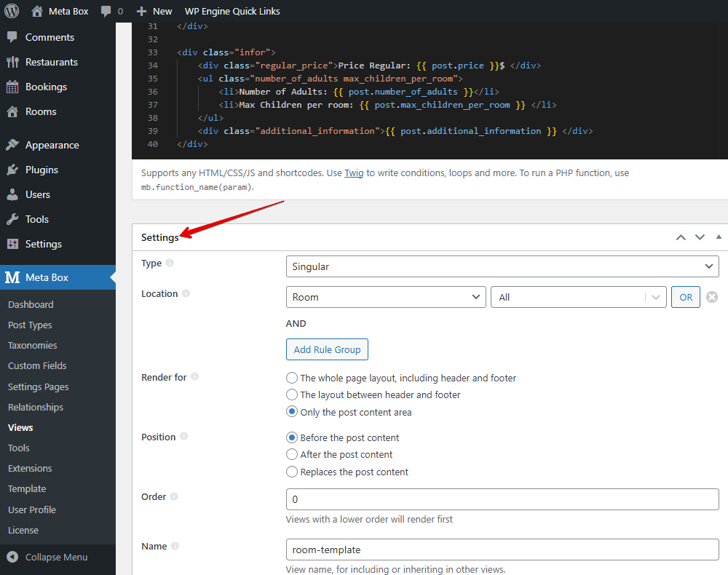This screenshot has height=575, width=728.
Task: Select 'Replaces the post content' option
Action: pyautogui.click(x=292, y=472)
